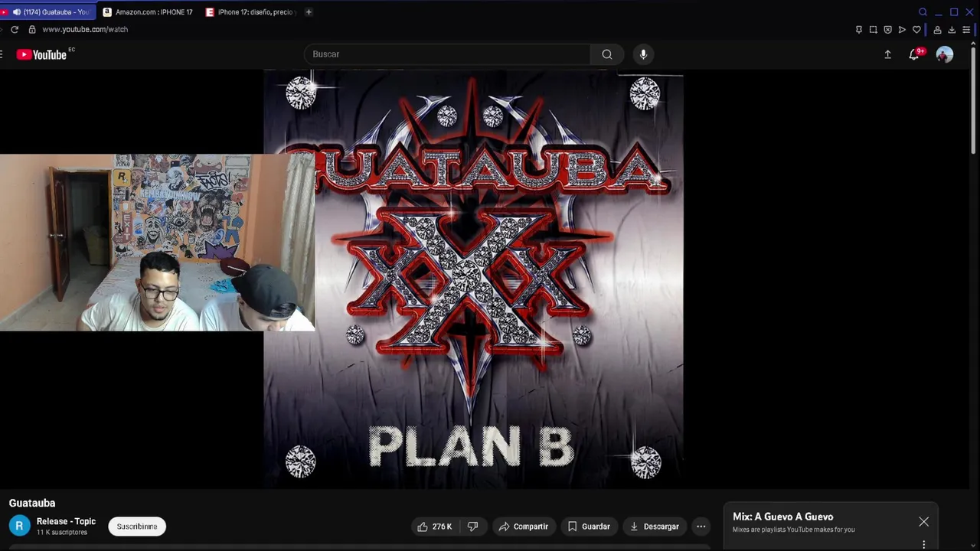
Task: Close the Mix: A Guevo A Guevo panel
Action: pyautogui.click(x=924, y=522)
